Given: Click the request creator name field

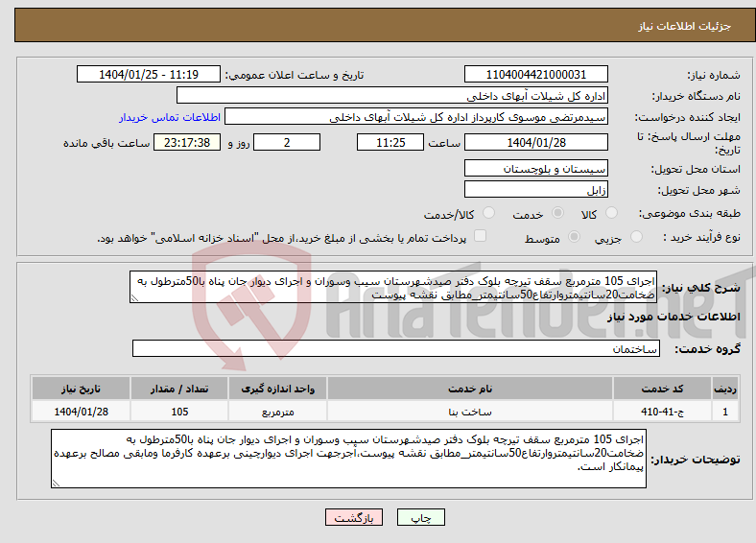Looking at the screenshot, I should point(416,117).
